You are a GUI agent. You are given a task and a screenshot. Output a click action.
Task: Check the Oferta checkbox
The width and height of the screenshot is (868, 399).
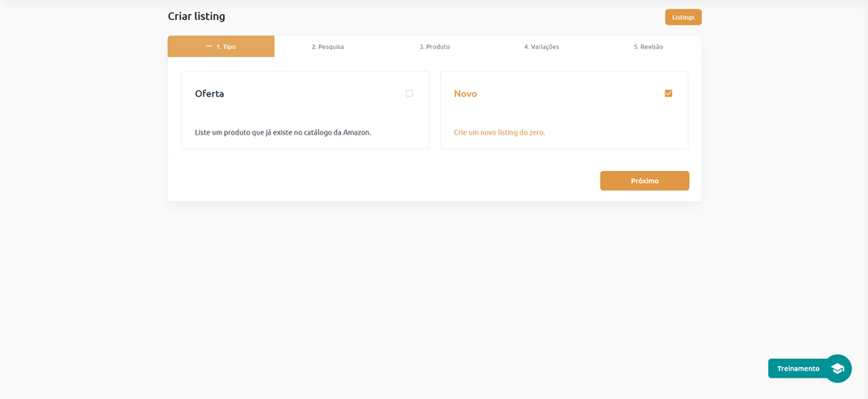coord(409,93)
